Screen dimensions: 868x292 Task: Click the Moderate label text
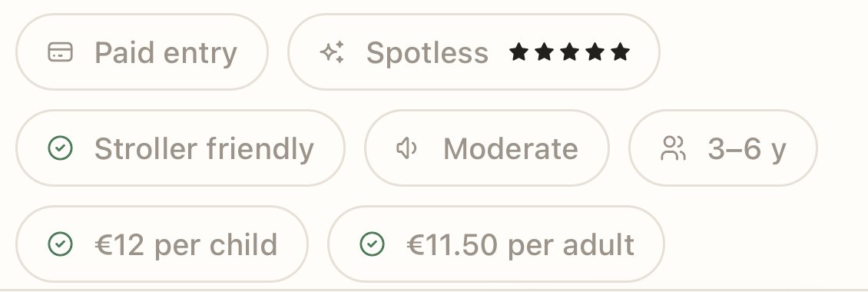click(x=511, y=148)
